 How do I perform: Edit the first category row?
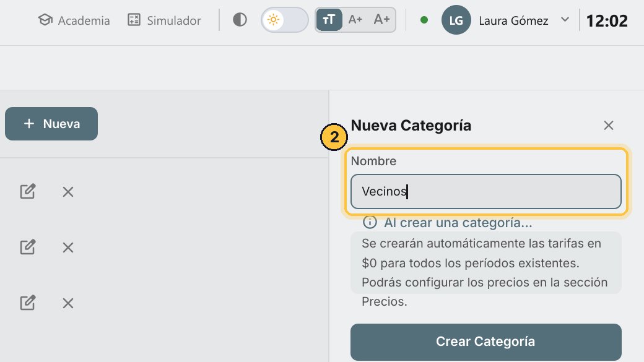click(28, 191)
